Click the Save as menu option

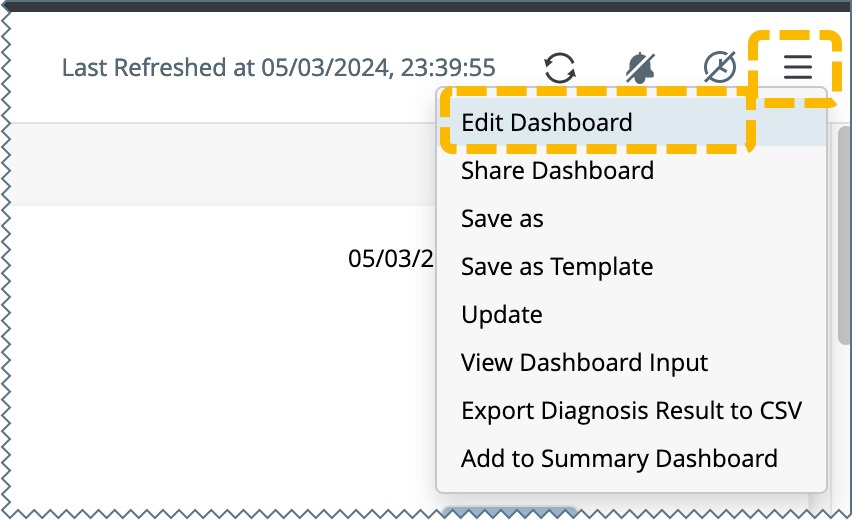click(x=502, y=219)
